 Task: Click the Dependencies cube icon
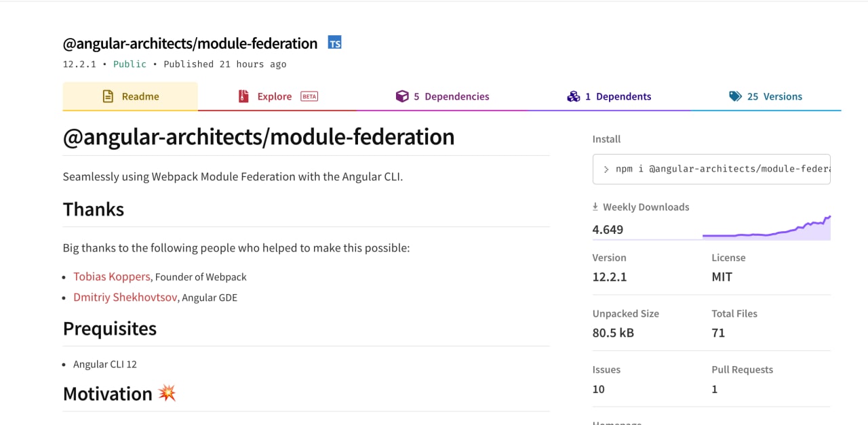(x=402, y=96)
